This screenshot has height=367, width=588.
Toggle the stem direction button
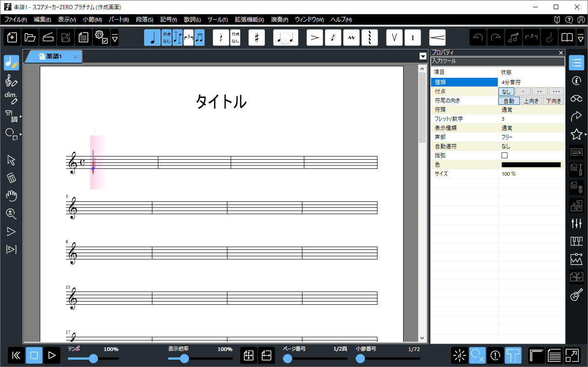point(178,38)
